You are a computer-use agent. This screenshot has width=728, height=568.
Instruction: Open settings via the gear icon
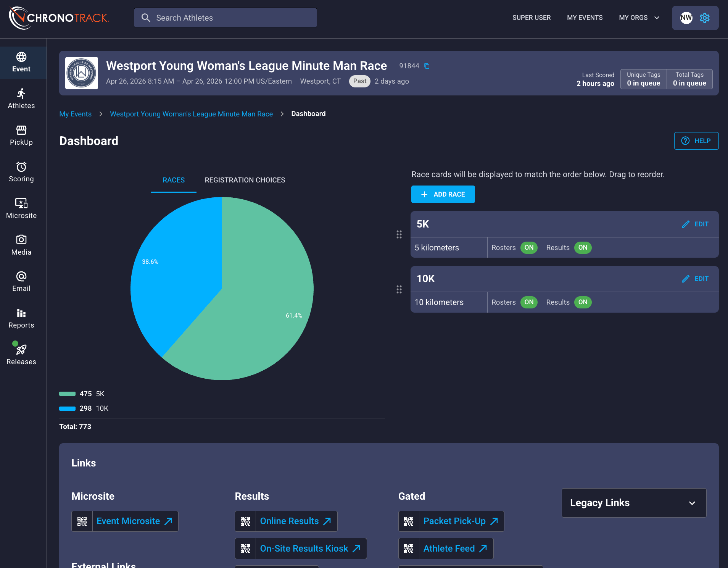[705, 18]
